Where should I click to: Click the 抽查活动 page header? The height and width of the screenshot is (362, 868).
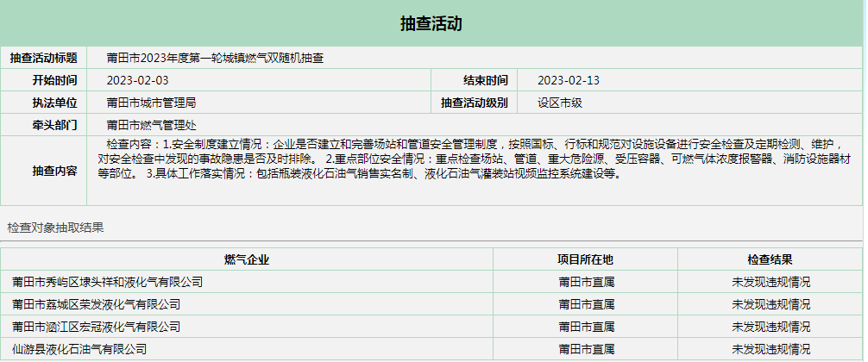coord(431,23)
